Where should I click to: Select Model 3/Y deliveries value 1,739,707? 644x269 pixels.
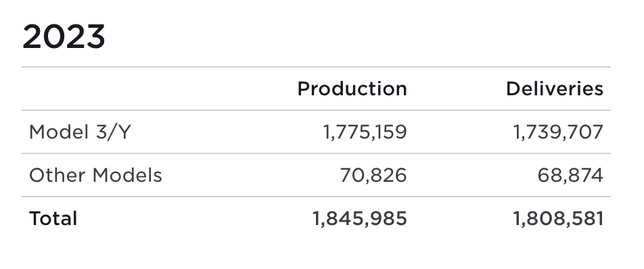558,132
